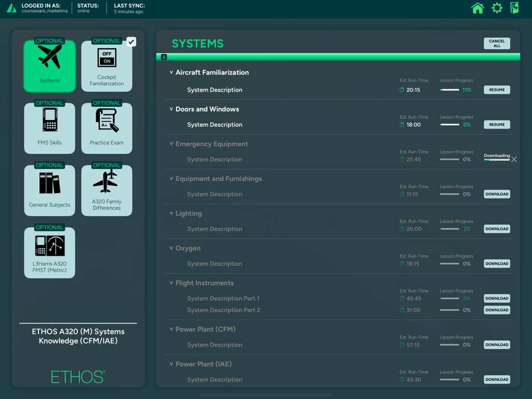This screenshot has width=532, height=399.
Task: Click the ETHOS logo in sidebar
Action: pos(78,377)
